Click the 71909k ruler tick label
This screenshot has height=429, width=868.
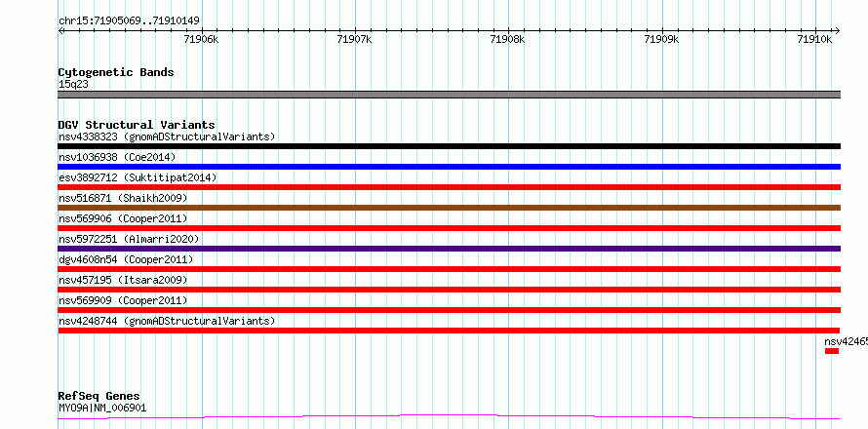coord(661,39)
